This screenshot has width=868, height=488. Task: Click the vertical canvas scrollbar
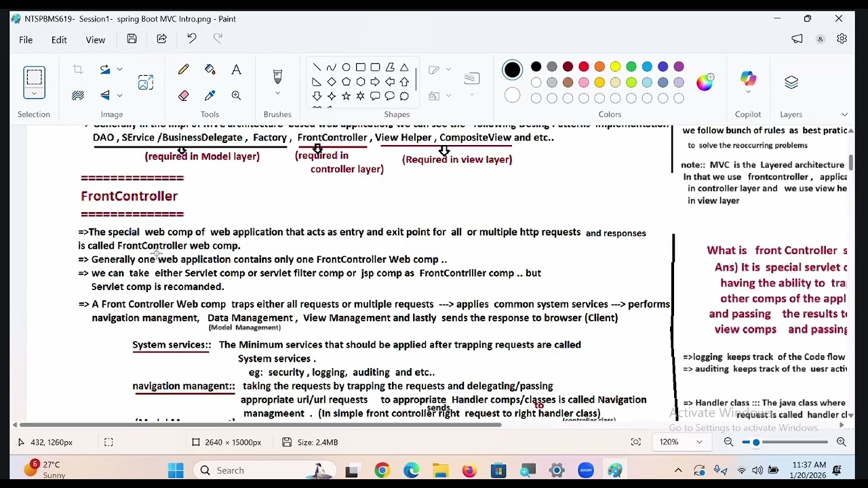point(850,162)
